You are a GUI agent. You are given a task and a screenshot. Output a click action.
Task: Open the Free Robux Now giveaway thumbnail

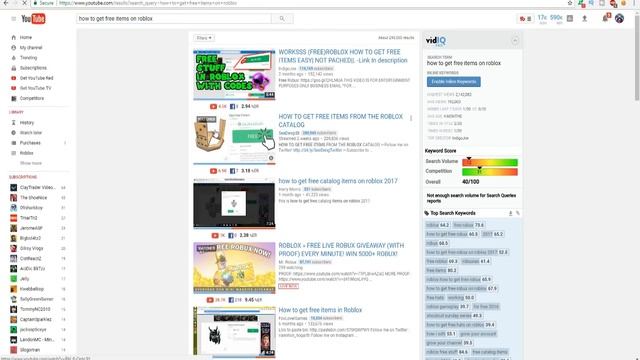pos(234,268)
